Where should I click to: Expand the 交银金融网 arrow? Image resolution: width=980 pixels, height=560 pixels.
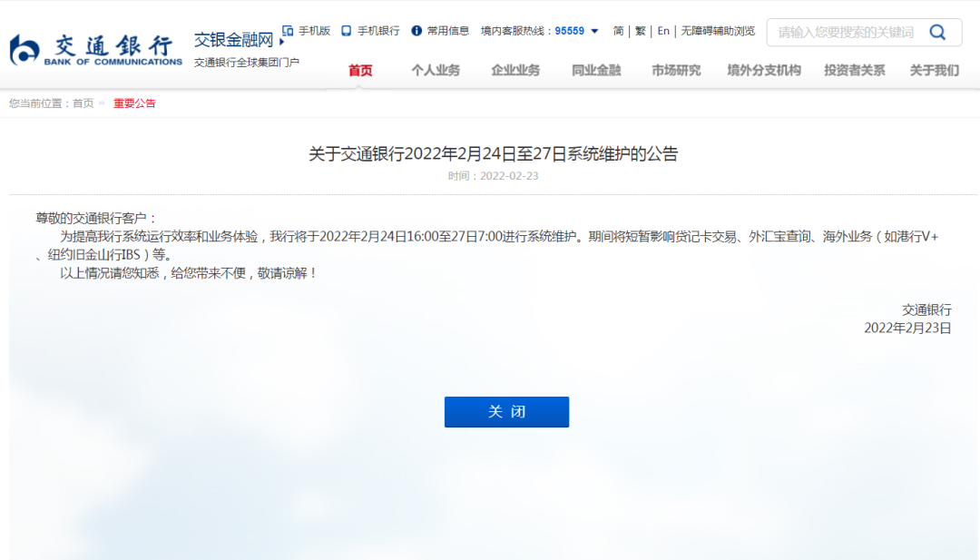(x=282, y=41)
